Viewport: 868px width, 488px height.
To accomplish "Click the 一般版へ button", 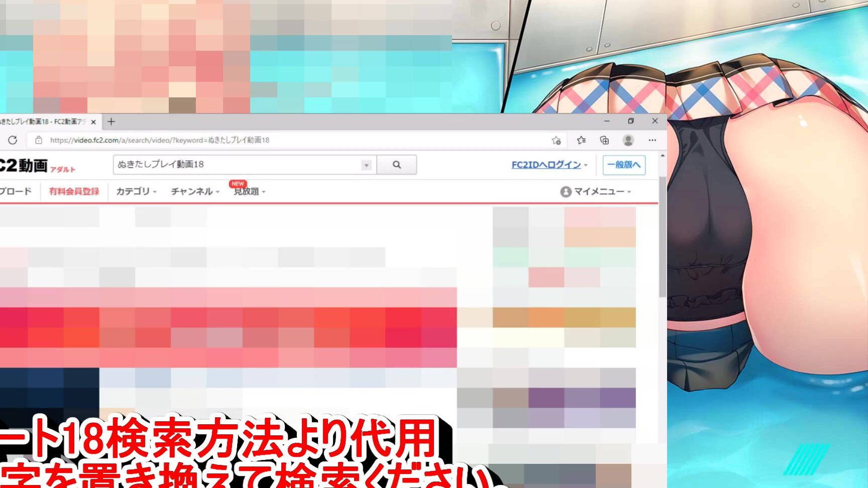I will point(623,165).
